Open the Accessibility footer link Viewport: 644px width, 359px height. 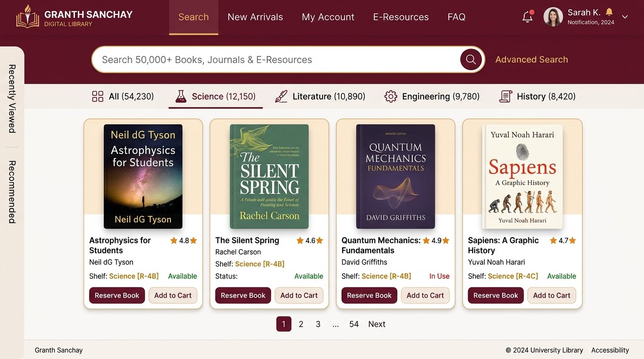point(610,350)
